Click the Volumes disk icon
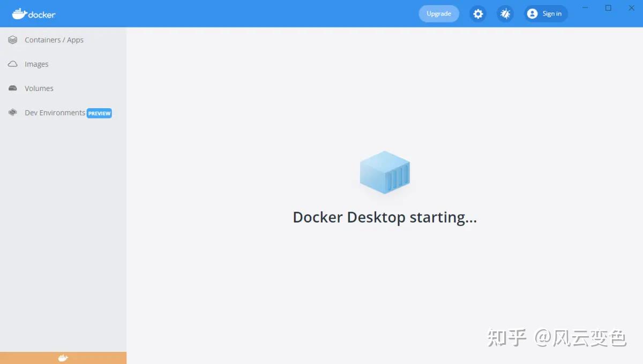The width and height of the screenshot is (643, 364). tap(12, 88)
